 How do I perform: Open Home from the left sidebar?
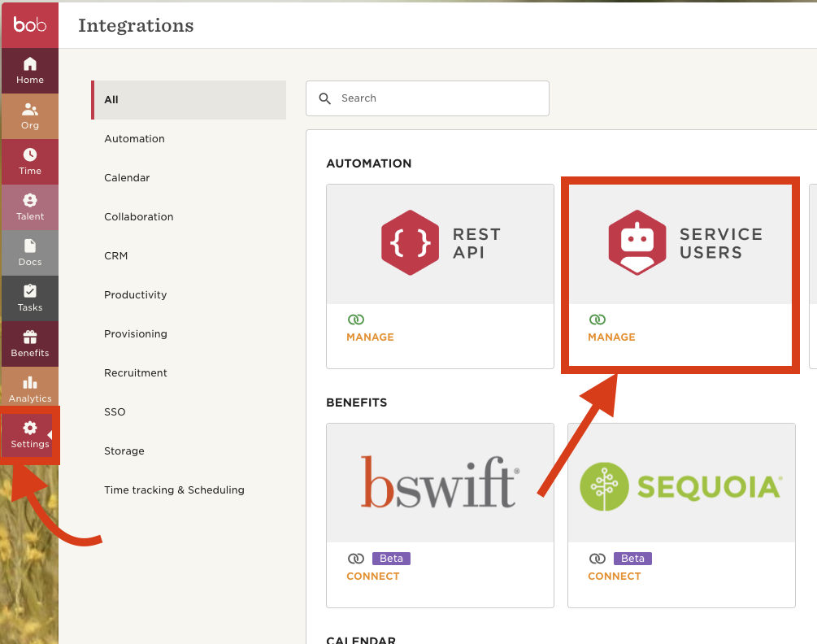click(x=30, y=71)
